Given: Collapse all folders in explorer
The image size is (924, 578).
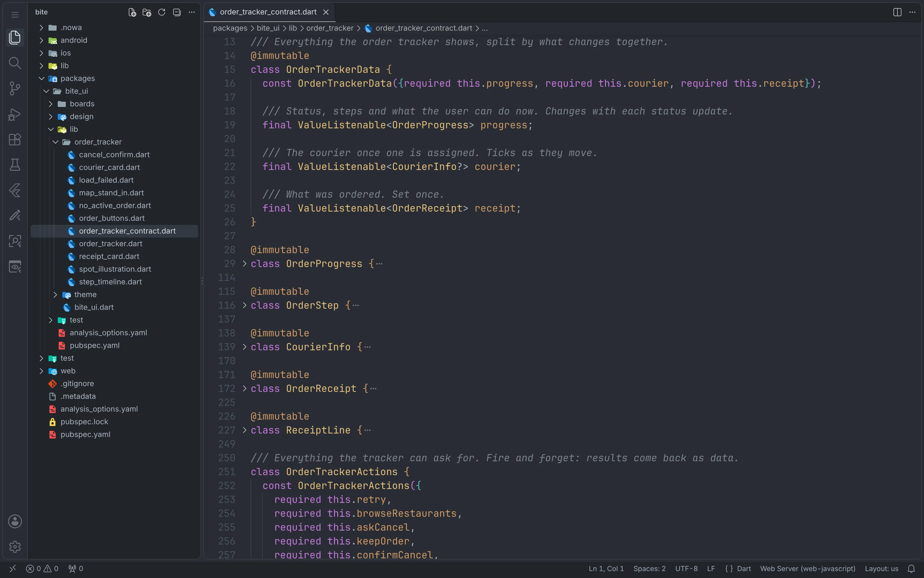Looking at the screenshot, I should click(x=177, y=12).
